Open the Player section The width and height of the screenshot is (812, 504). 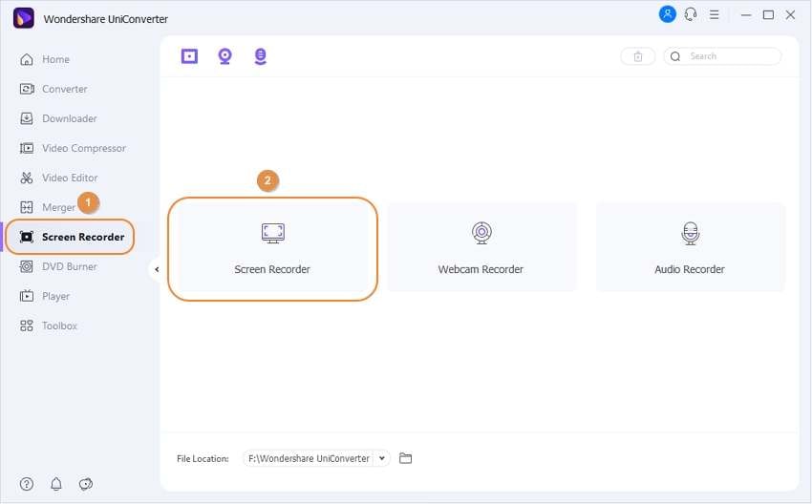[x=45, y=296]
